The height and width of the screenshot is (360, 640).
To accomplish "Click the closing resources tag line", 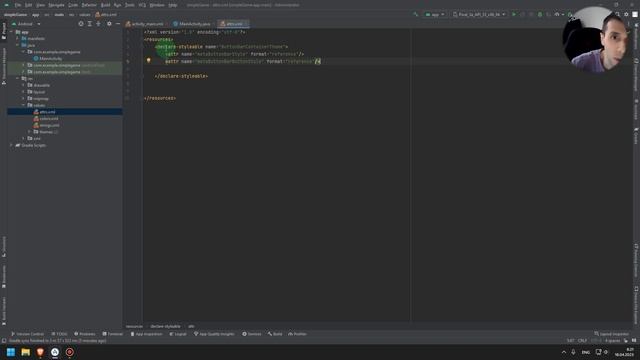I will pyautogui.click(x=160, y=98).
